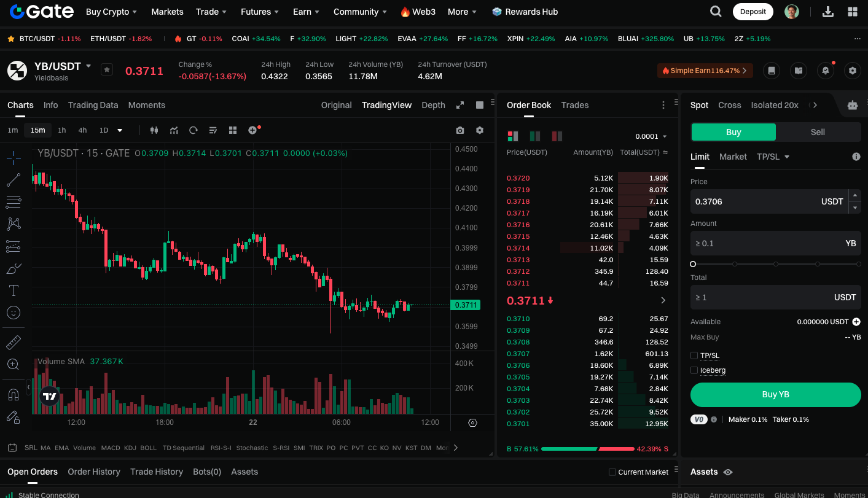Select the text tool in chart sidebar

14,290
